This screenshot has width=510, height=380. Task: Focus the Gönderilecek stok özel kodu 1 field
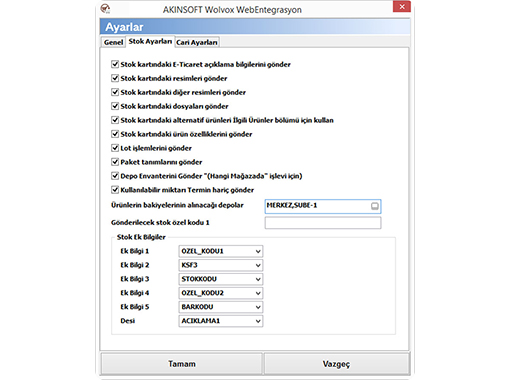(323, 223)
